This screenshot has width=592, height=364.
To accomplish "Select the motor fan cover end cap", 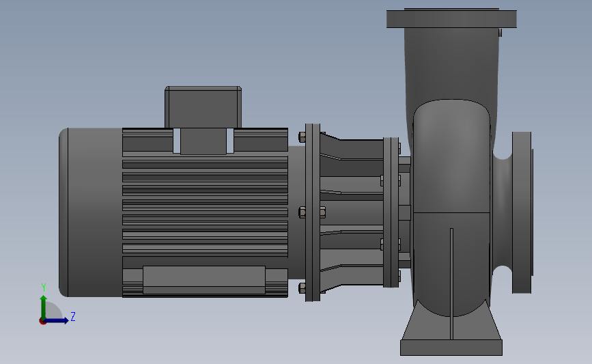I will (x=91, y=212).
